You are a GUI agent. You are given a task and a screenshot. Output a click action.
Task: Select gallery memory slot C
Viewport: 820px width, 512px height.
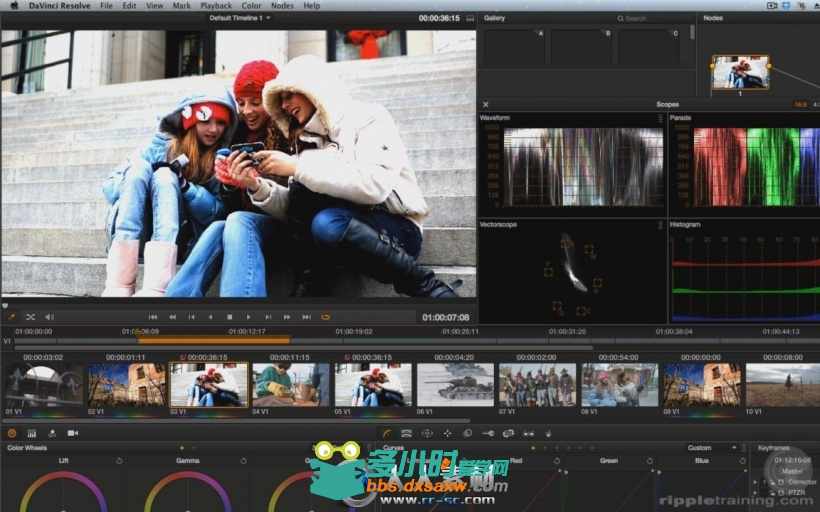tap(649, 47)
